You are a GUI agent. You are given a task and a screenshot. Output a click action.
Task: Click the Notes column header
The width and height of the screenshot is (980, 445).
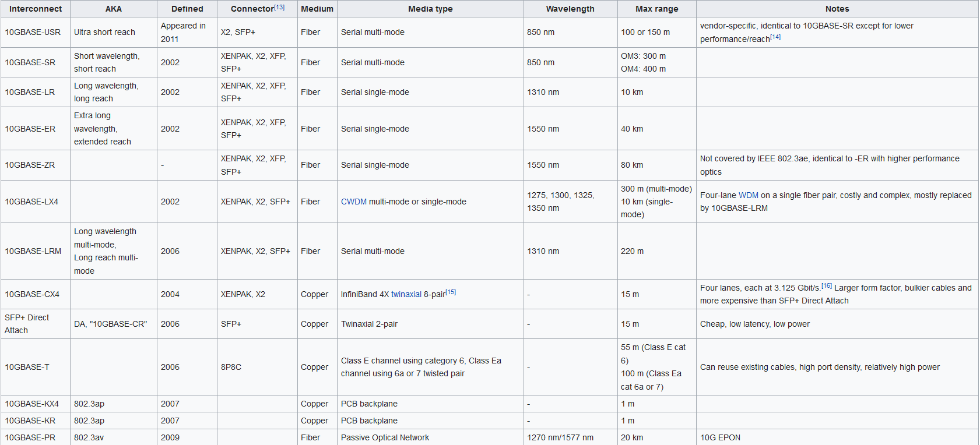coord(837,9)
